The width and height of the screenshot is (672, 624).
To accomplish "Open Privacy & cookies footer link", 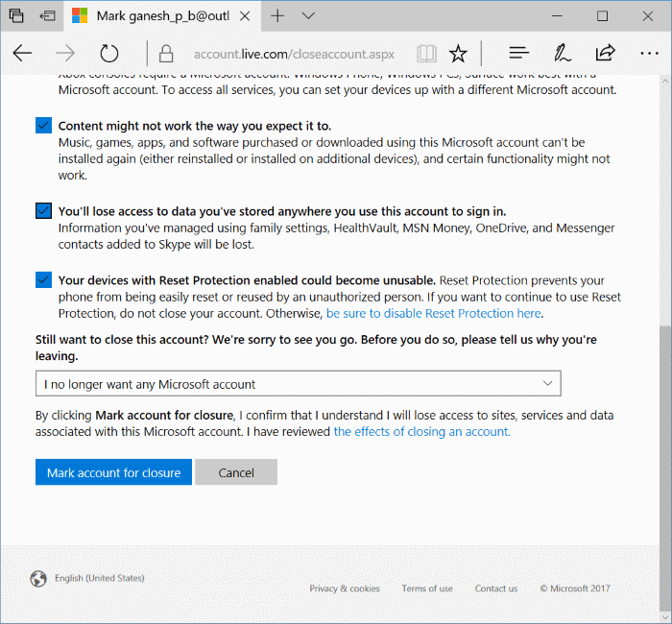I will pos(345,588).
